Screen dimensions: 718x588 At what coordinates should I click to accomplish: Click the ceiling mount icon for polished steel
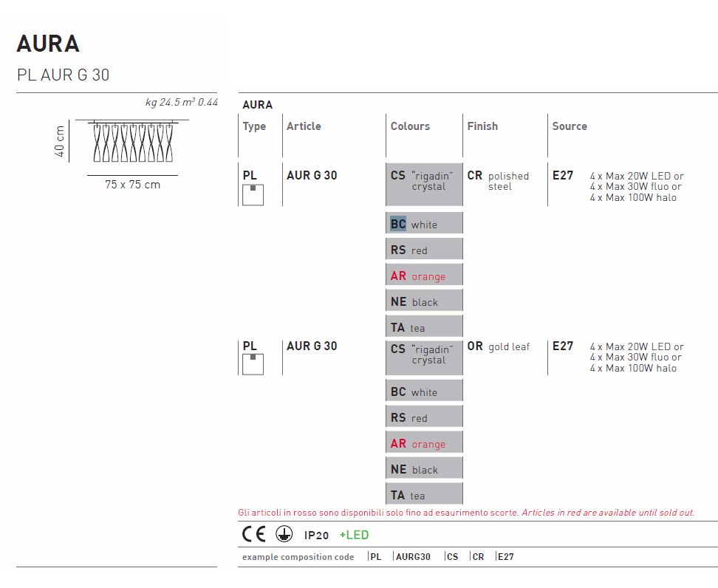pyautogui.click(x=253, y=194)
